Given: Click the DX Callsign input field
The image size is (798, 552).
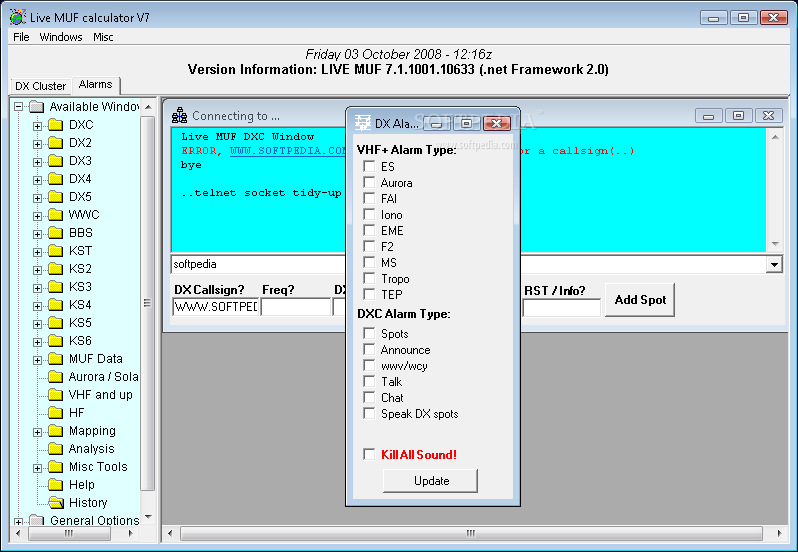Looking at the screenshot, I should 216,307.
